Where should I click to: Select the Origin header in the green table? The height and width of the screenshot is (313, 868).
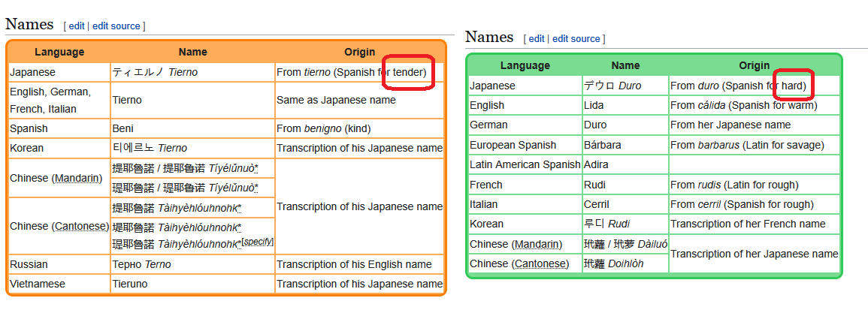click(x=754, y=65)
